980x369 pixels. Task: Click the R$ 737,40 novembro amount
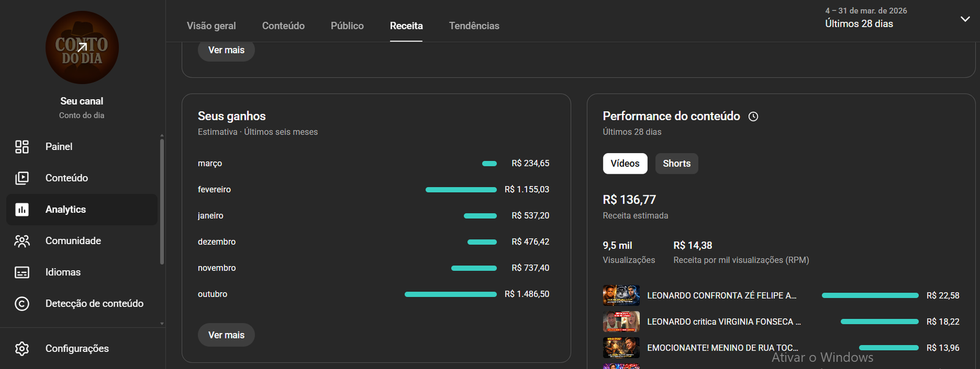530,268
